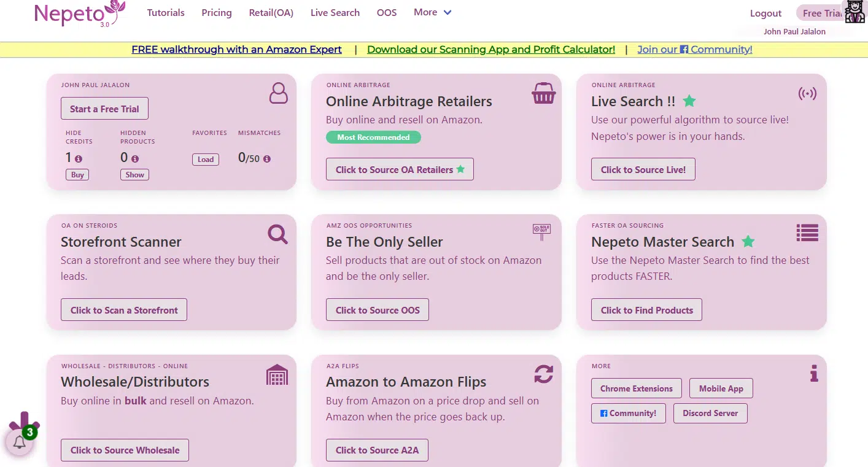Click the Logout link
Image resolution: width=868 pixels, height=467 pixels.
pyautogui.click(x=765, y=14)
